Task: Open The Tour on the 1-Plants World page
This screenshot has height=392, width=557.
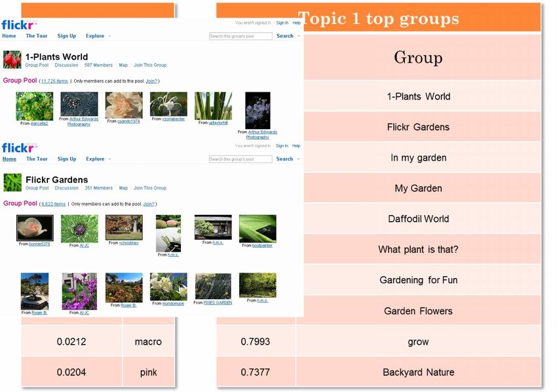Action: pyautogui.click(x=37, y=36)
